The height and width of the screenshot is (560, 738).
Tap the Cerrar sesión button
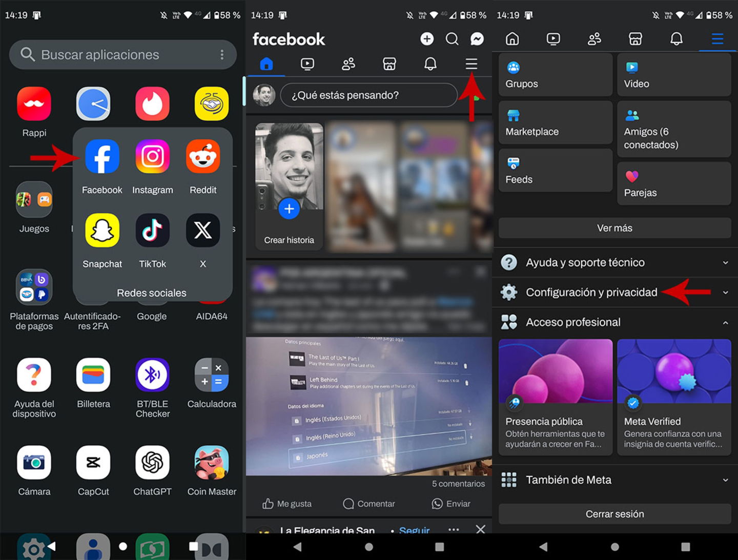point(615,514)
